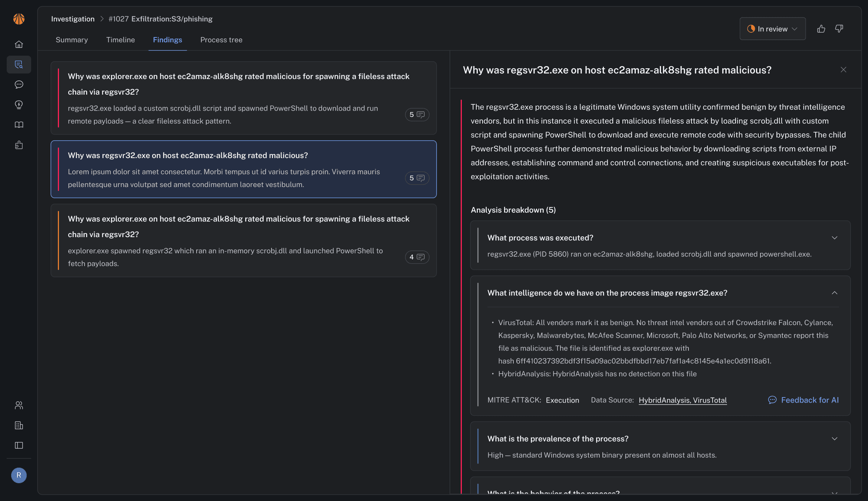Image resolution: width=868 pixels, height=501 pixels.
Task: Expand 'What is the behavior of the process' section
Action: [835, 493]
